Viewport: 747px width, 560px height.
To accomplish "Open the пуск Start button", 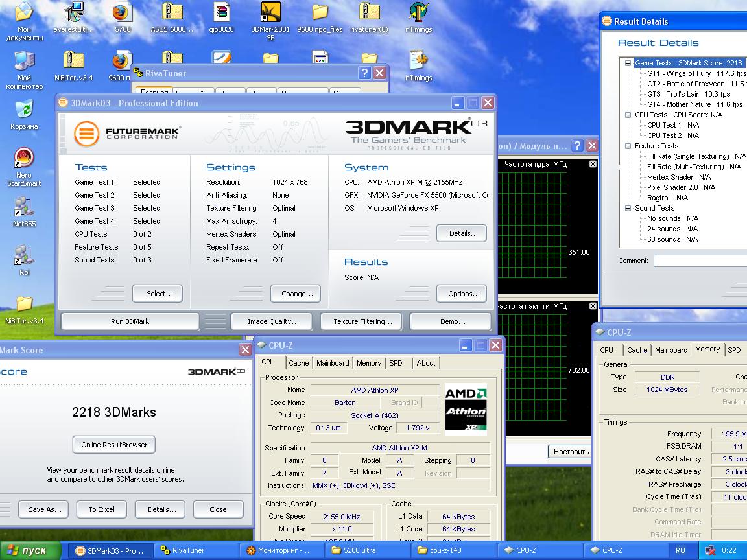I will click(x=30, y=550).
